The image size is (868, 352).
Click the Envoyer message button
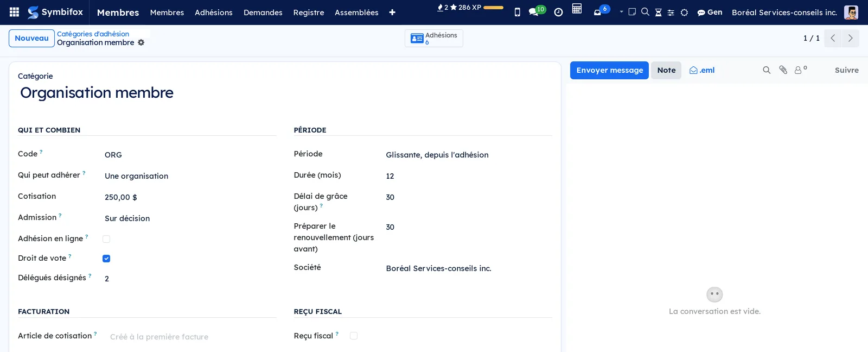pyautogui.click(x=609, y=70)
